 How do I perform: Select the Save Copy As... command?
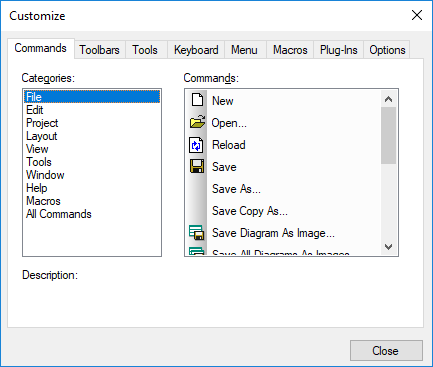click(x=250, y=211)
